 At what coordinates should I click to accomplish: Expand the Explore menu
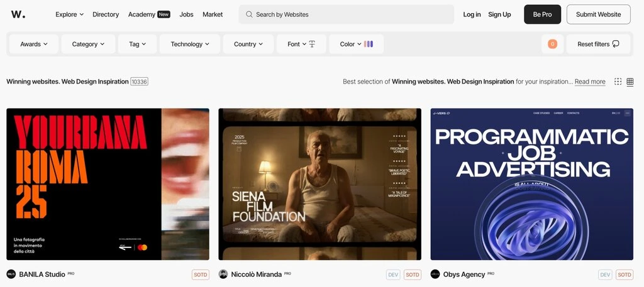69,14
